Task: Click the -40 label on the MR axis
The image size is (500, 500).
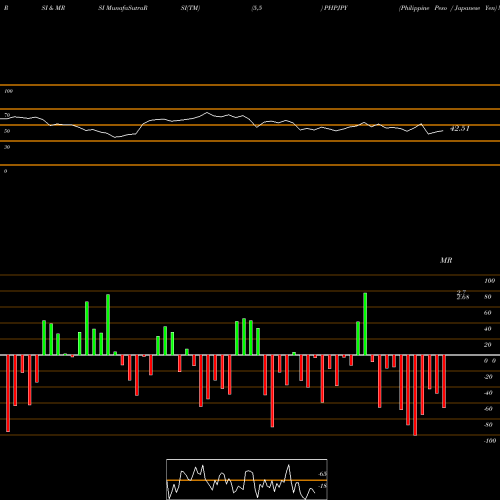Action: pos(488,393)
